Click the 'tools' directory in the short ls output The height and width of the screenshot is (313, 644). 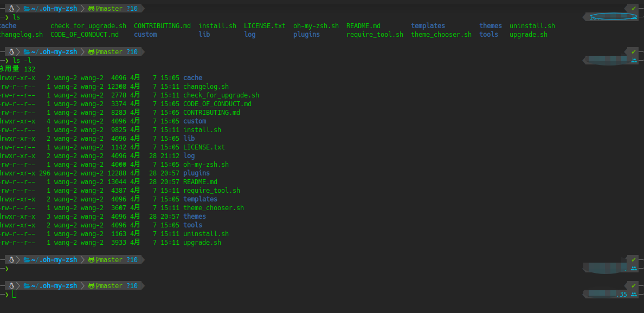pyautogui.click(x=489, y=35)
